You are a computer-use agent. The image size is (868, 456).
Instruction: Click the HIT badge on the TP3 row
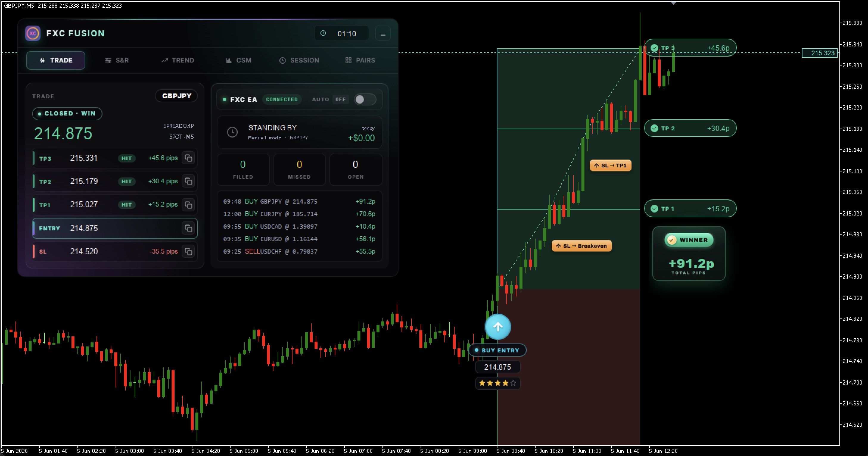tap(127, 158)
